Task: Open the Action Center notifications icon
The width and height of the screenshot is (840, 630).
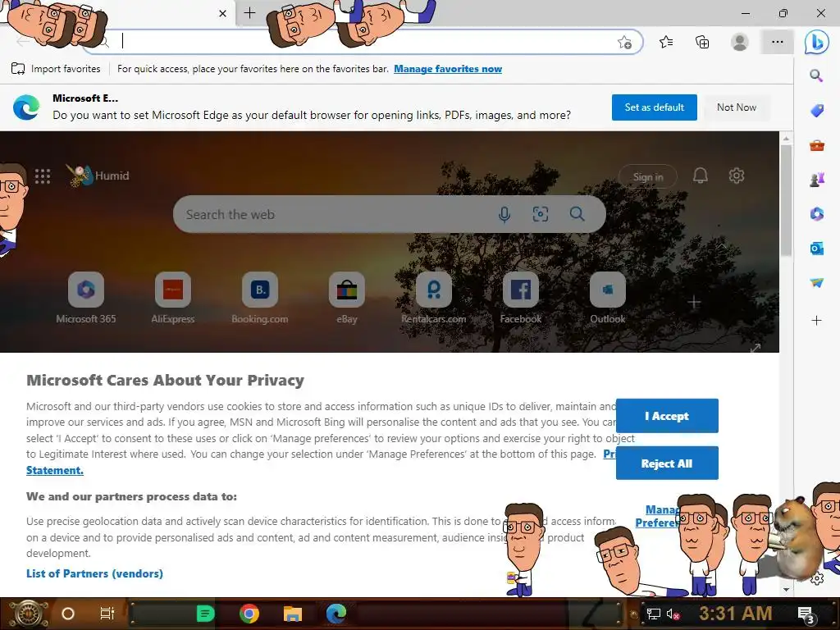Action: 807,614
